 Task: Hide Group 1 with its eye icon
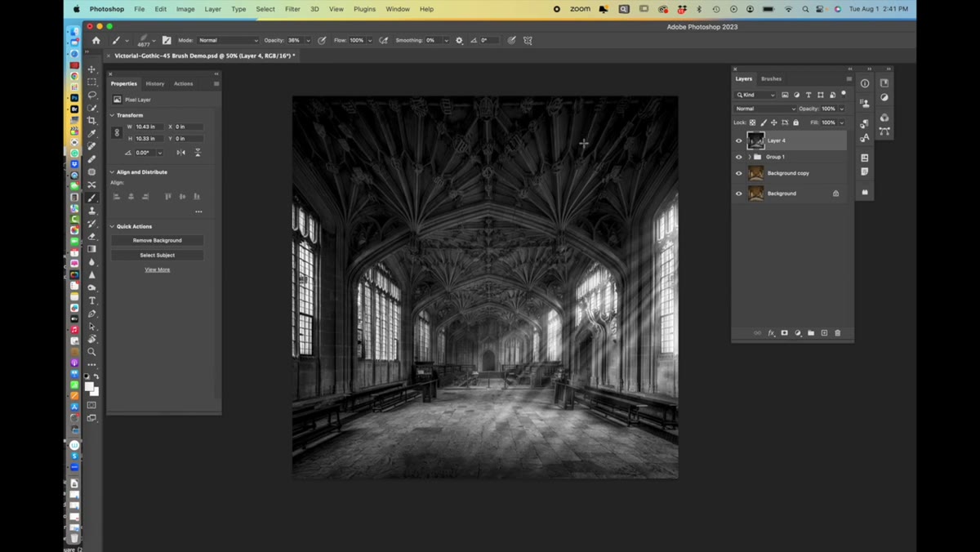pyautogui.click(x=739, y=157)
